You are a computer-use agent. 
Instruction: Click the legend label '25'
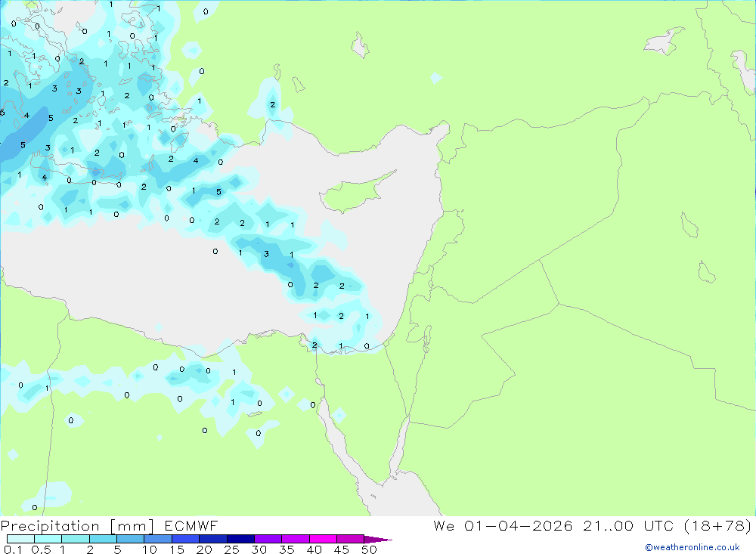[x=231, y=549]
